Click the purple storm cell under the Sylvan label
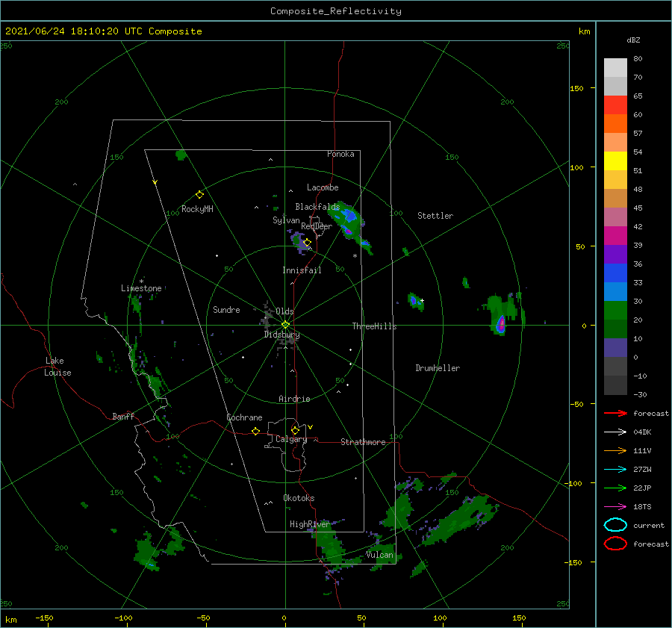 299,241
